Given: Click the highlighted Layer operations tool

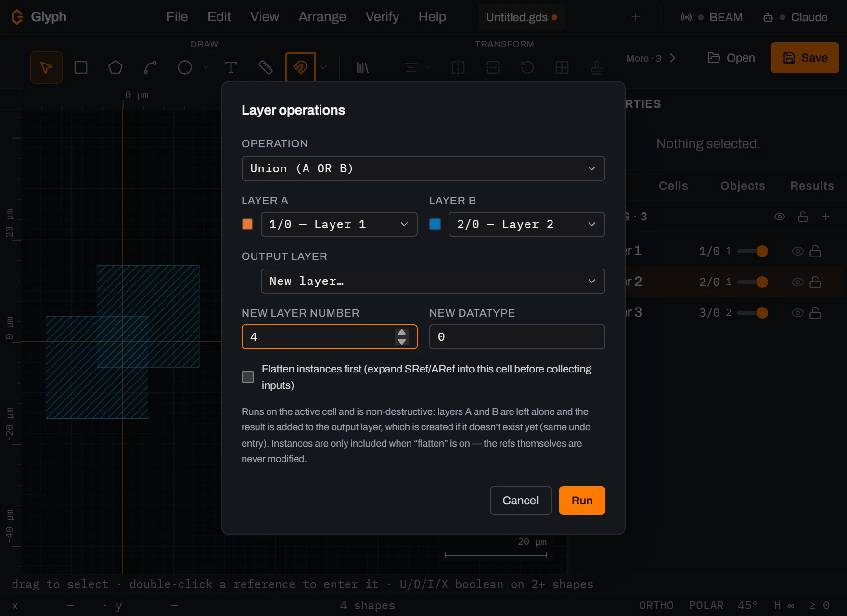Looking at the screenshot, I should pyautogui.click(x=300, y=67).
